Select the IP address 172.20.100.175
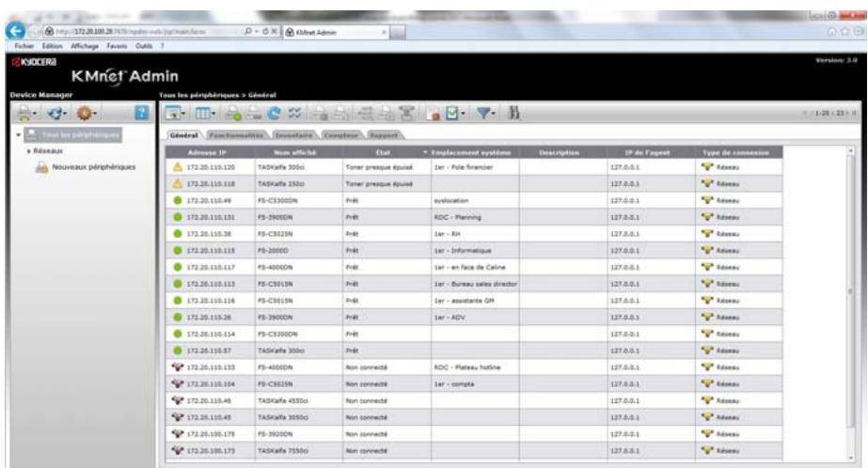Image resolution: width=868 pixels, height=468 pixels. click(x=211, y=434)
